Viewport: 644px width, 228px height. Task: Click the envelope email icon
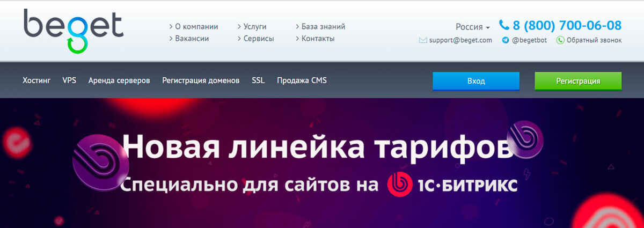click(423, 40)
